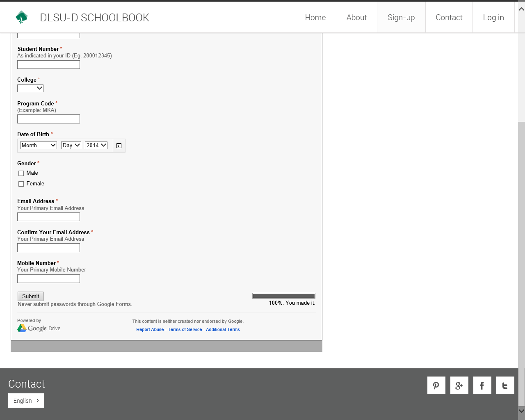
Task: Open the Month dropdown for birth date
Action: click(x=39, y=145)
